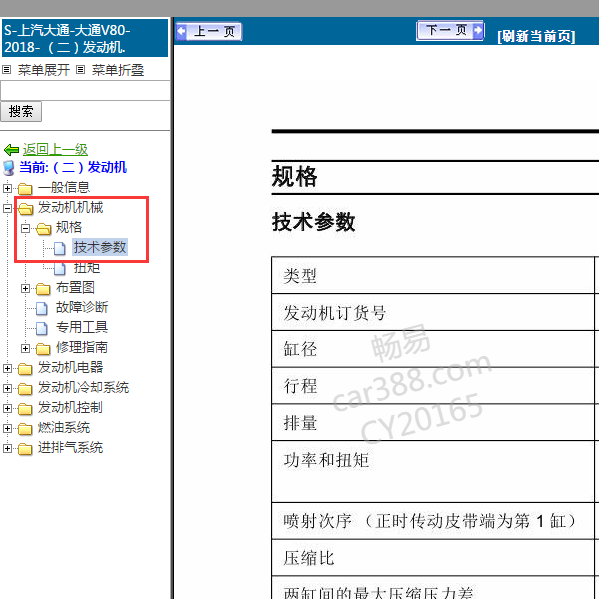The image size is (599, 599).
Task: Select the 发动机冷却系统 tree item
Action: 83,387
